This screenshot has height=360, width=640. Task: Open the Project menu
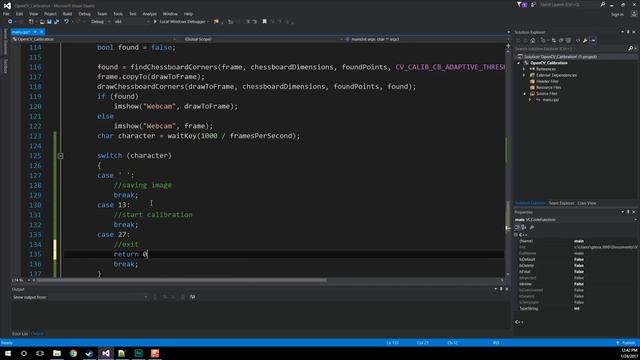click(50, 14)
